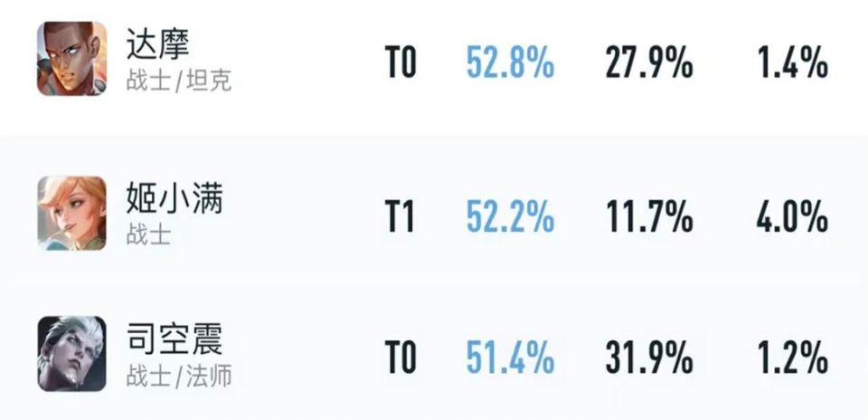Screen dimensions: 868x420
Task: Select the 1.2% ban rate value
Action: point(792,358)
